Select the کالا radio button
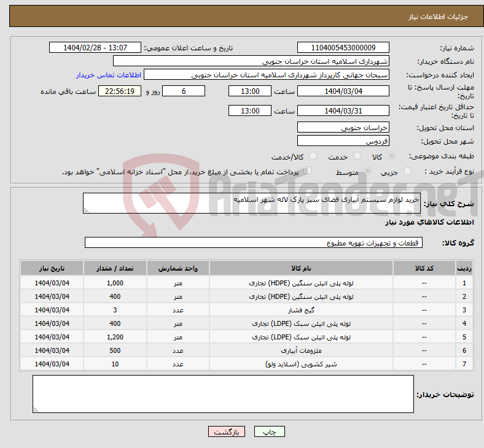This screenshot has width=484, height=448. point(391,156)
